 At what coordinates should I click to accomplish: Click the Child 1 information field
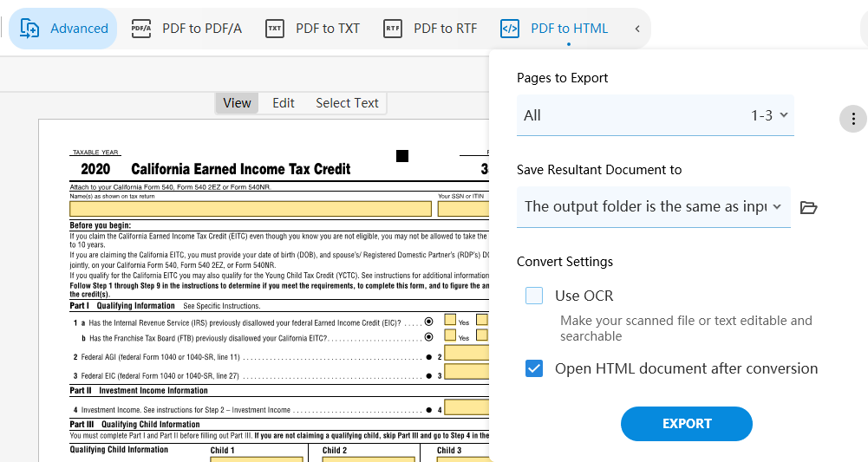(257, 459)
